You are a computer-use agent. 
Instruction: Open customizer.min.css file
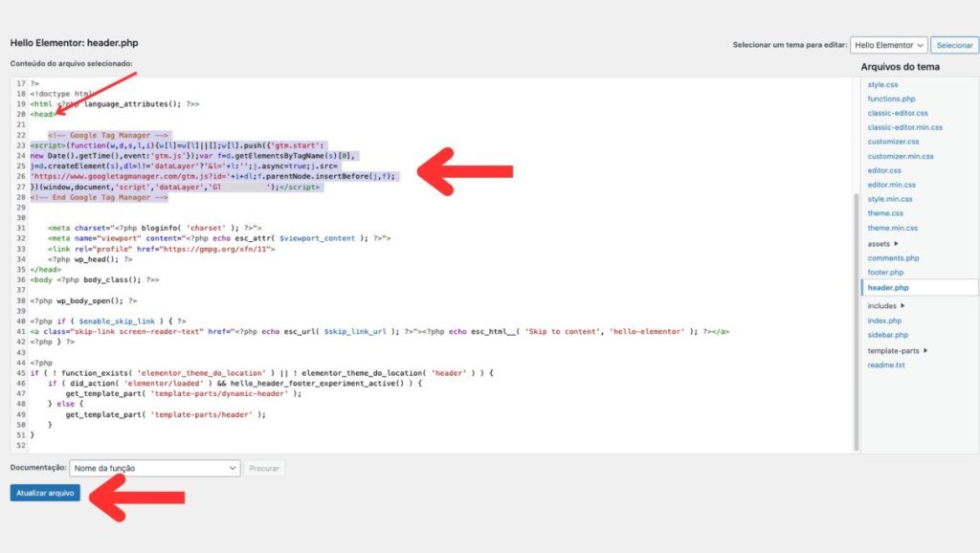pyautogui.click(x=901, y=156)
